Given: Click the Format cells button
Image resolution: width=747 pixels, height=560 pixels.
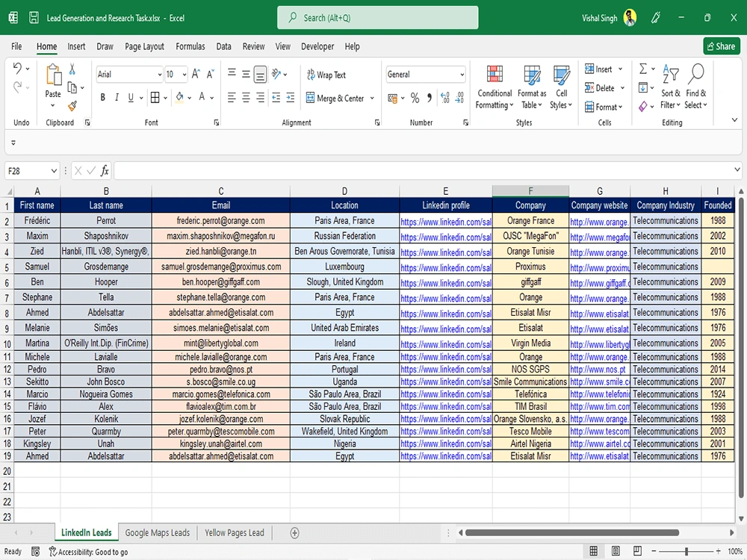Looking at the screenshot, I should 604,107.
